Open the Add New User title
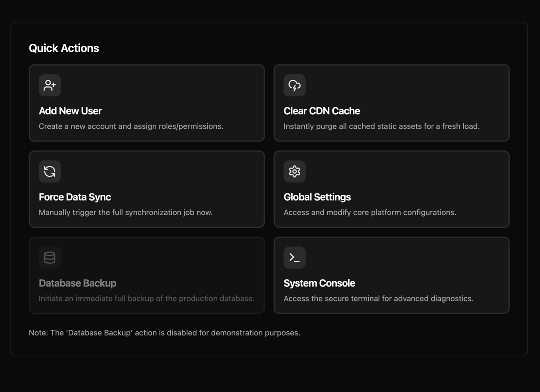This screenshot has height=392, width=540. tap(70, 111)
